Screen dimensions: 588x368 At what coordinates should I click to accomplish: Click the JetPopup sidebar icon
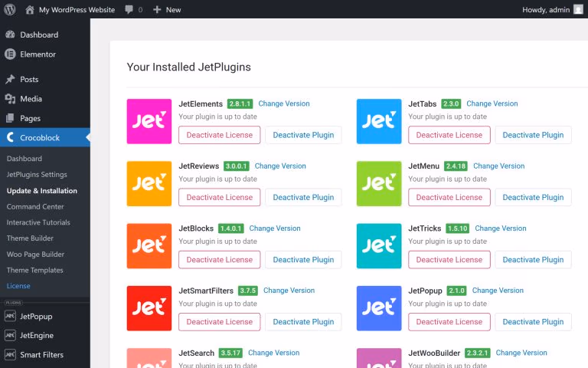(10, 316)
